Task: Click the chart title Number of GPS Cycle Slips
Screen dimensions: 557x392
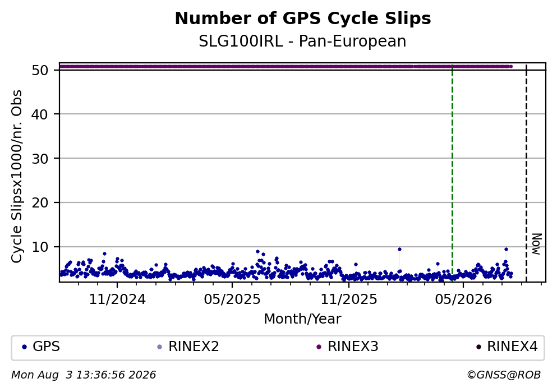Action: 303,19
